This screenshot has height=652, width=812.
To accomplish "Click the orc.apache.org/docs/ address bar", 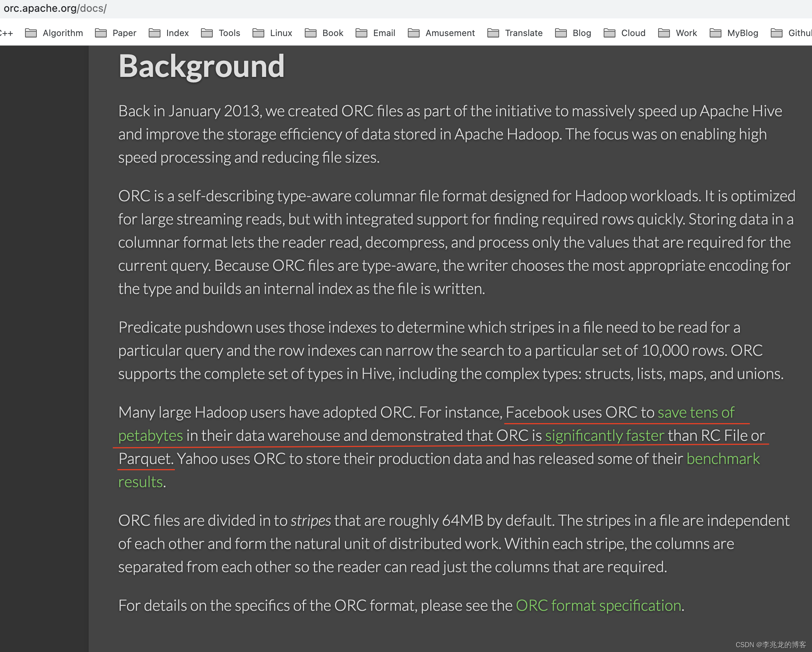I will click(x=55, y=8).
